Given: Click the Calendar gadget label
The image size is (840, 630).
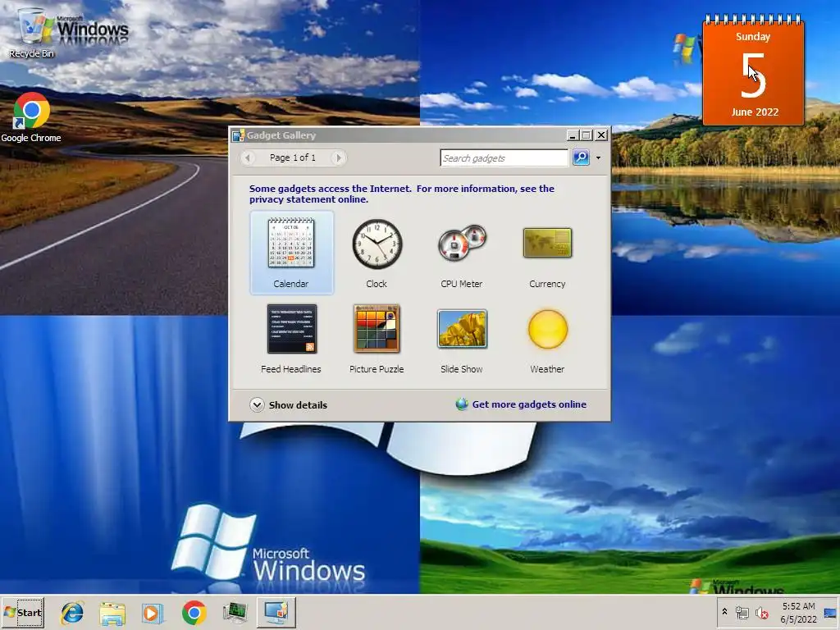Looking at the screenshot, I should [x=291, y=284].
